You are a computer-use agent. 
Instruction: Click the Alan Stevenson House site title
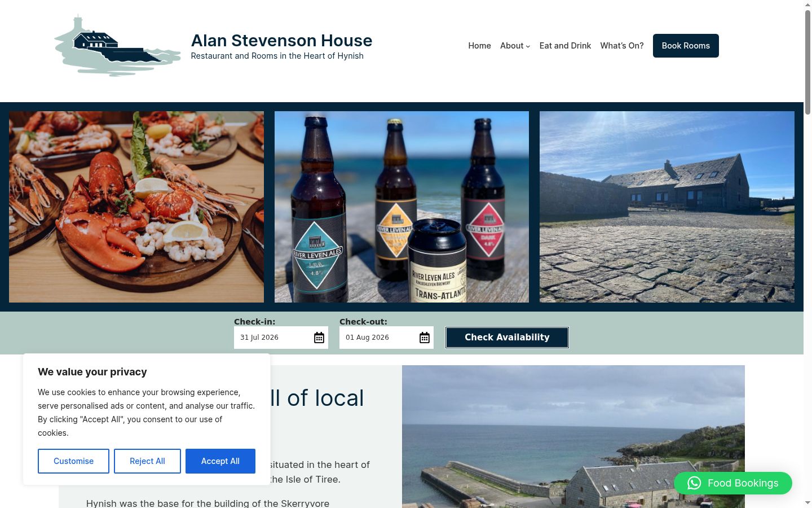click(x=281, y=41)
